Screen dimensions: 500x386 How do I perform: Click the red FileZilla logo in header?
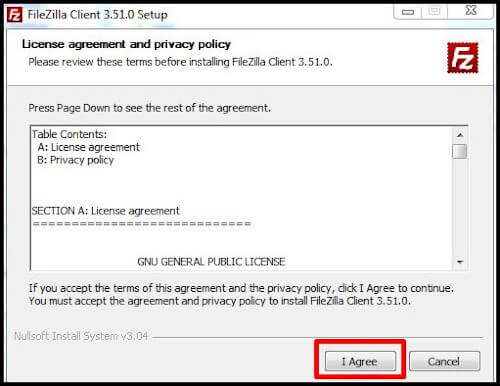tap(462, 58)
